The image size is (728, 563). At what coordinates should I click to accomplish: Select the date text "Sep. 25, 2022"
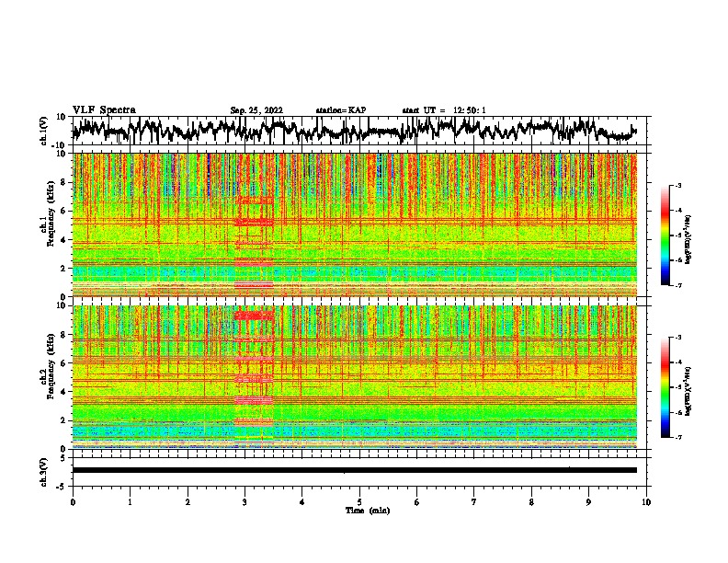point(256,110)
